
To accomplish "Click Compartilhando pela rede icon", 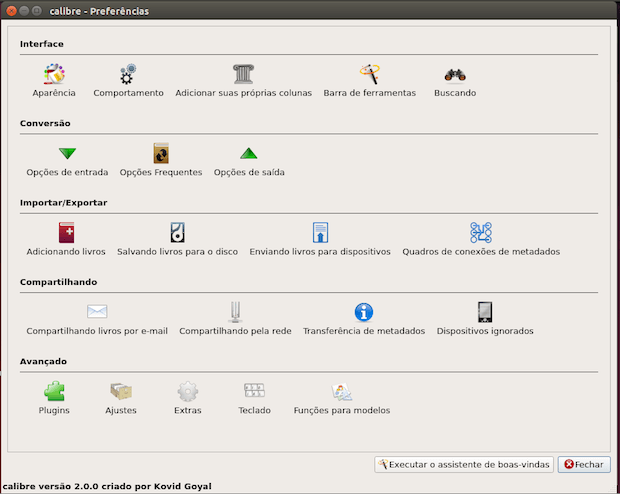I will click(x=235, y=312).
